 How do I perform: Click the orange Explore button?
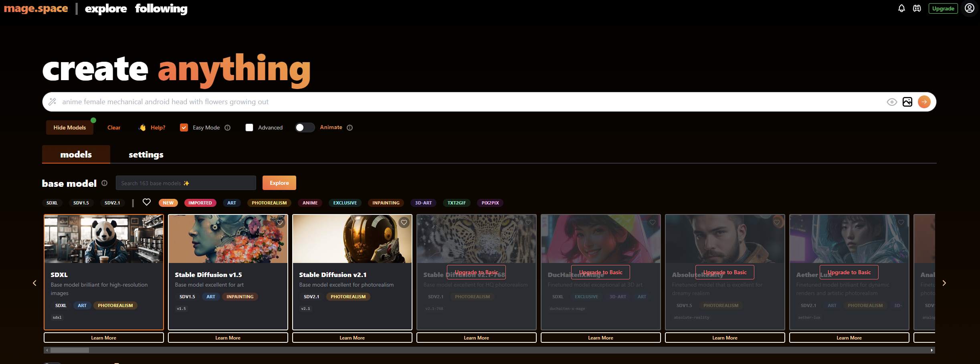tap(279, 183)
